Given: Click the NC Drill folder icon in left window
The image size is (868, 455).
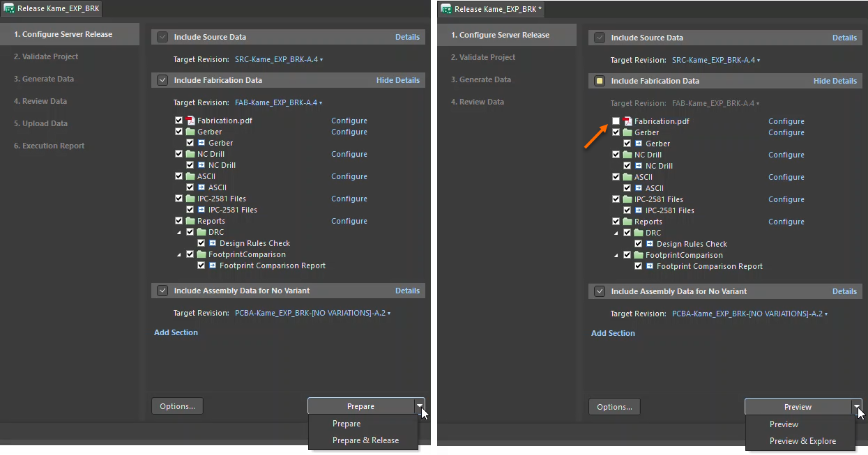Looking at the screenshot, I should [190, 154].
